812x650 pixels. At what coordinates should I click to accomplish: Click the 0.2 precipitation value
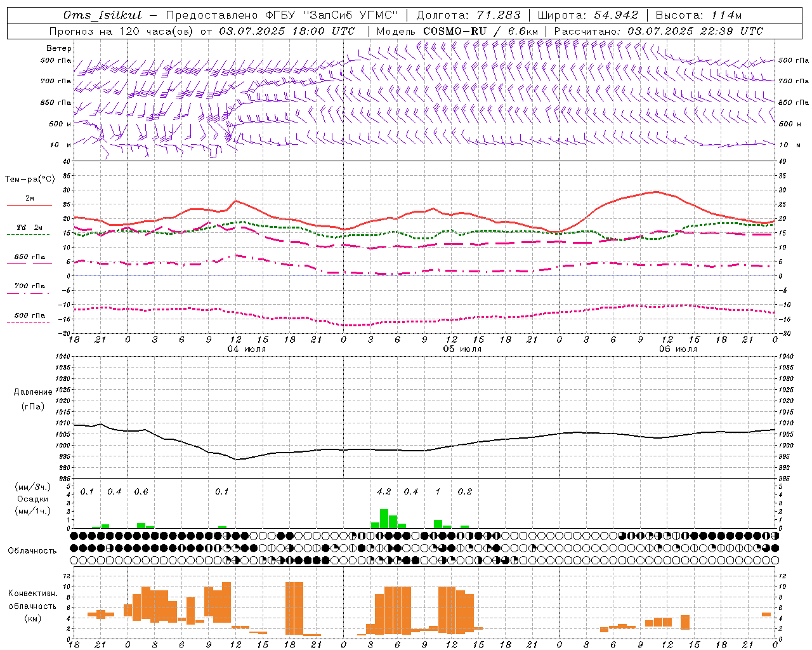click(x=465, y=492)
